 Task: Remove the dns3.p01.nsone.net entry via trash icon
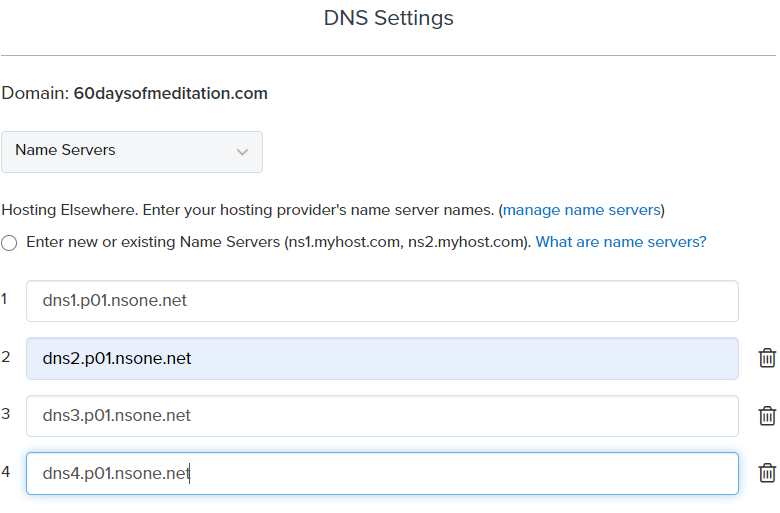[x=767, y=415]
